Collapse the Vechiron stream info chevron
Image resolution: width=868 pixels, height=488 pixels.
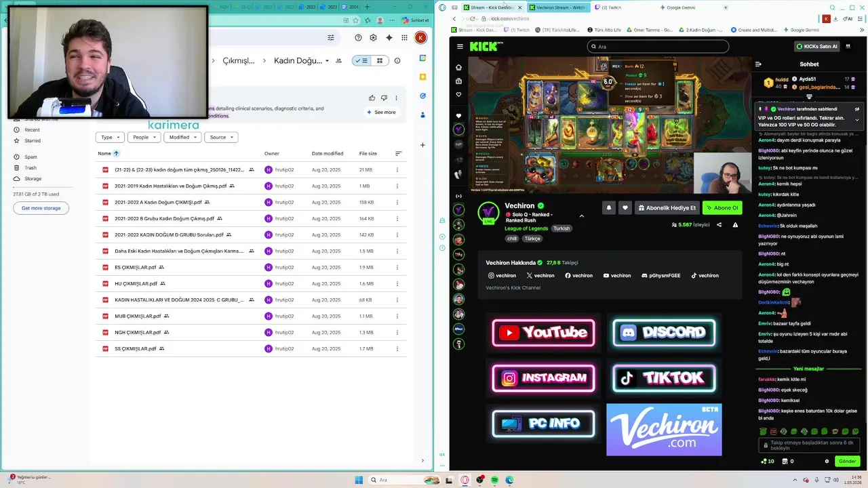[581, 216]
